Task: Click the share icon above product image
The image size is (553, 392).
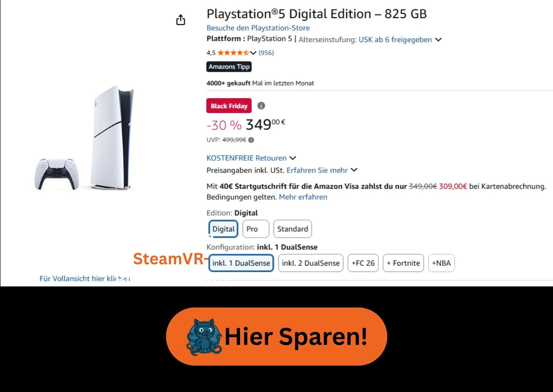Action: [x=181, y=20]
